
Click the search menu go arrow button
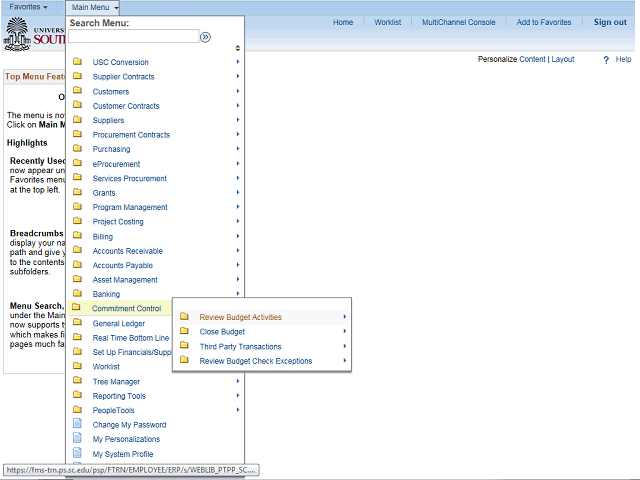[205, 37]
